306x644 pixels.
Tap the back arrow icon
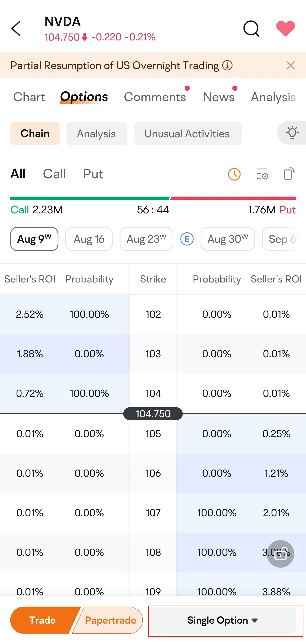(16, 28)
